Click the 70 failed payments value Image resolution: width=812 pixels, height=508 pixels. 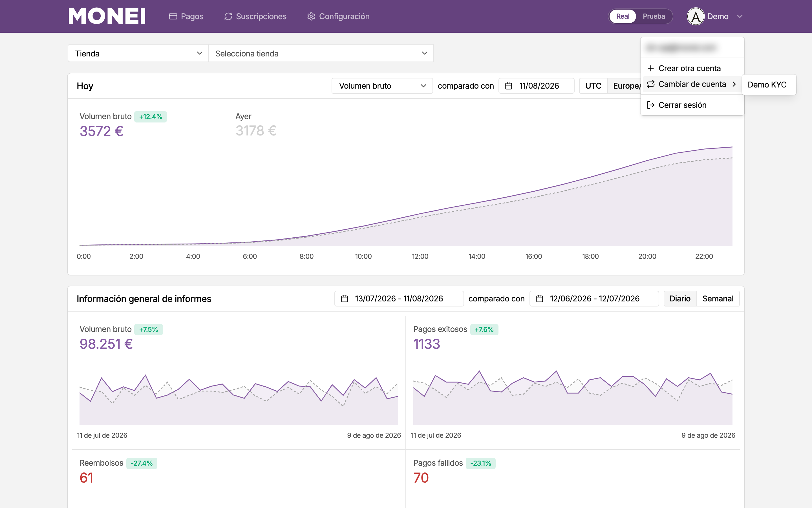[421, 478]
